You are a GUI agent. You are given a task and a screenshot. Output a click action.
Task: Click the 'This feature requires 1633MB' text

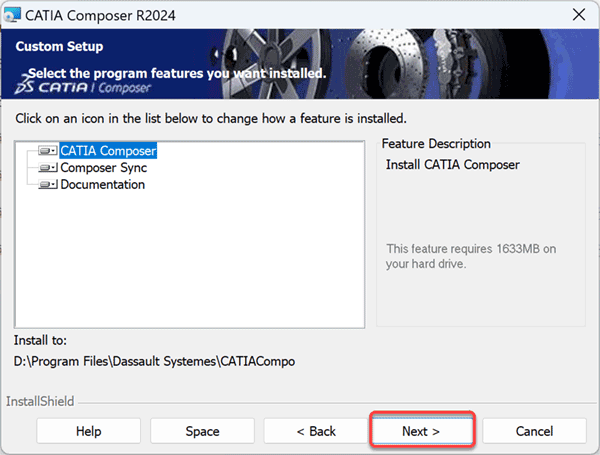(471, 256)
